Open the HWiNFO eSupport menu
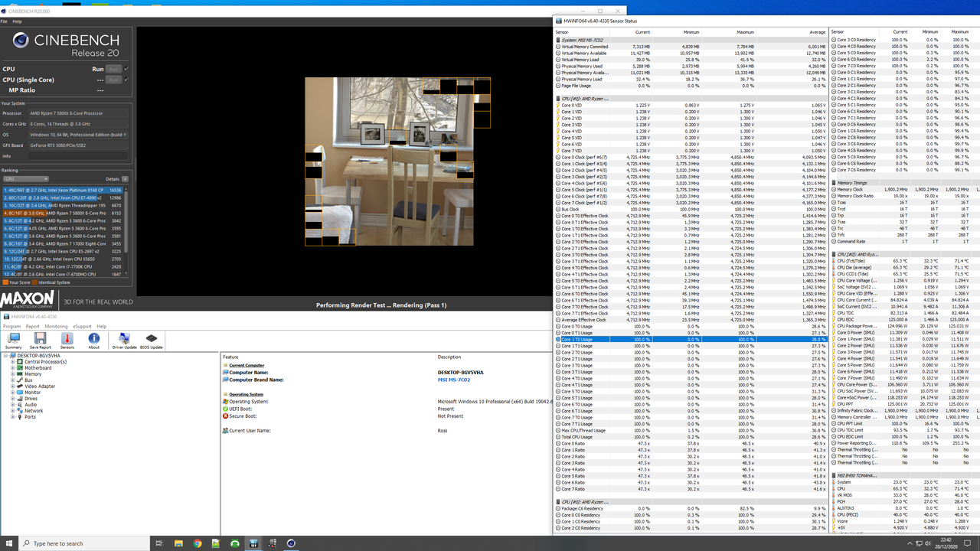The image size is (980, 551). coord(83,326)
